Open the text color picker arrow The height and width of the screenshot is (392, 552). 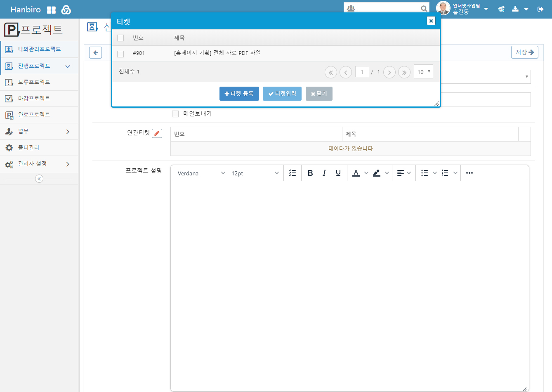(x=366, y=173)
